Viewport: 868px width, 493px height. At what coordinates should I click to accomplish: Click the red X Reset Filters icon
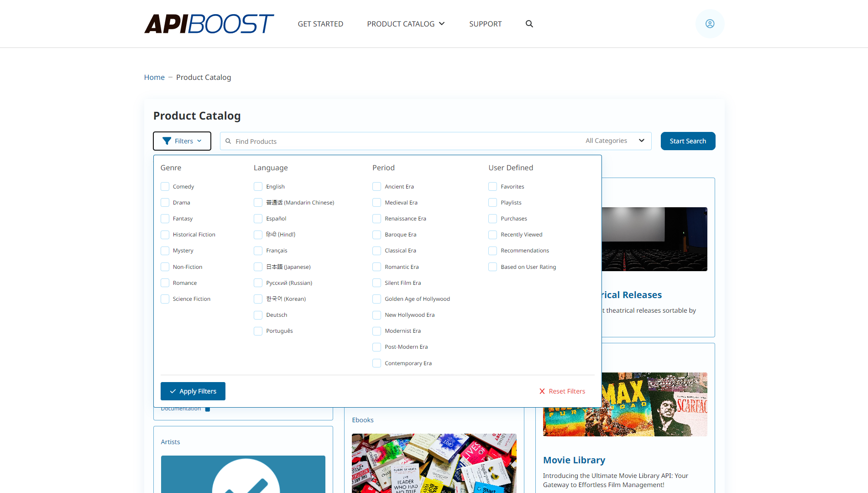pyautogui.click(x=542, y=391)
